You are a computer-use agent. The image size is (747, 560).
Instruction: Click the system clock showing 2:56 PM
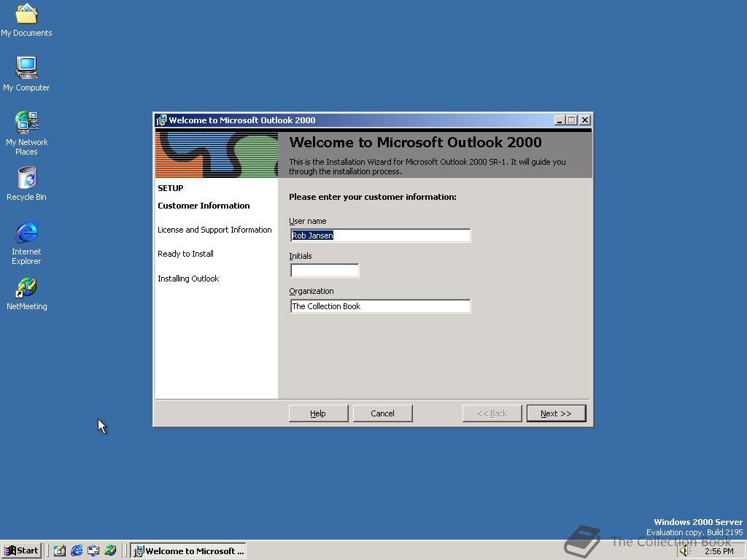pos(719,551)
